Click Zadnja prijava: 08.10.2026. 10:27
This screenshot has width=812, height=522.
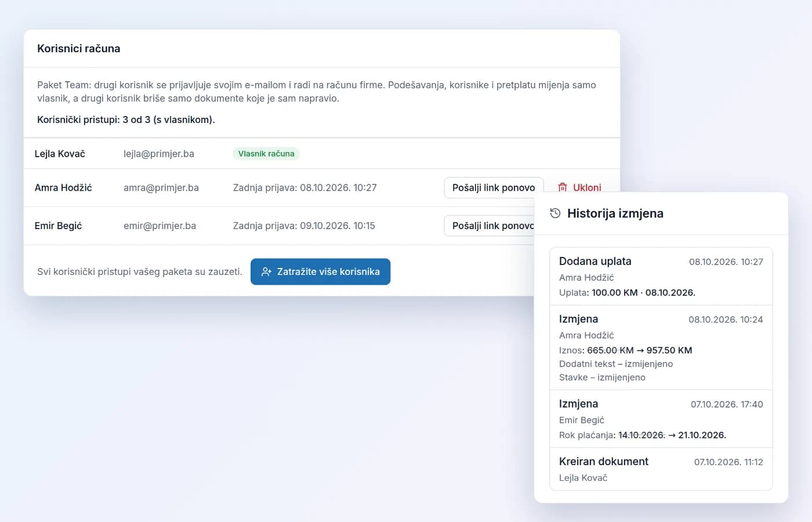(304, 187)
